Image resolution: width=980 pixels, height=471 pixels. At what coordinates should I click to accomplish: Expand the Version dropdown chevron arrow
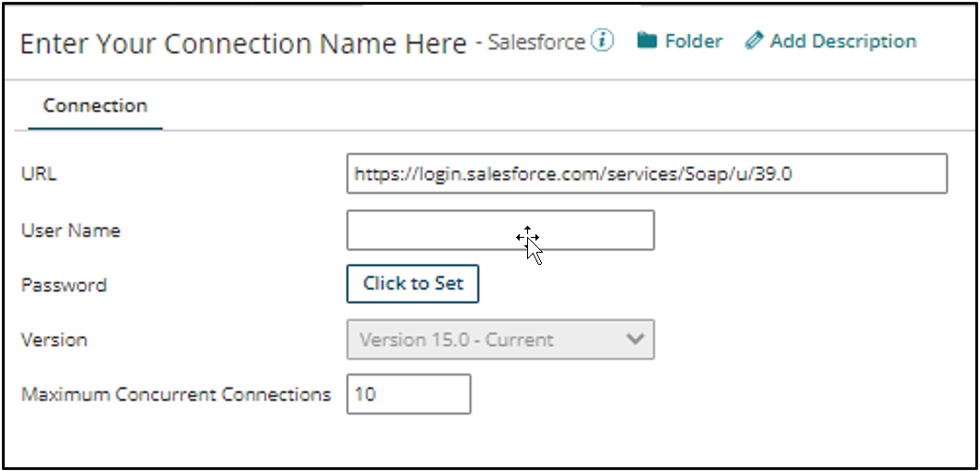click(x=635, y=339)
